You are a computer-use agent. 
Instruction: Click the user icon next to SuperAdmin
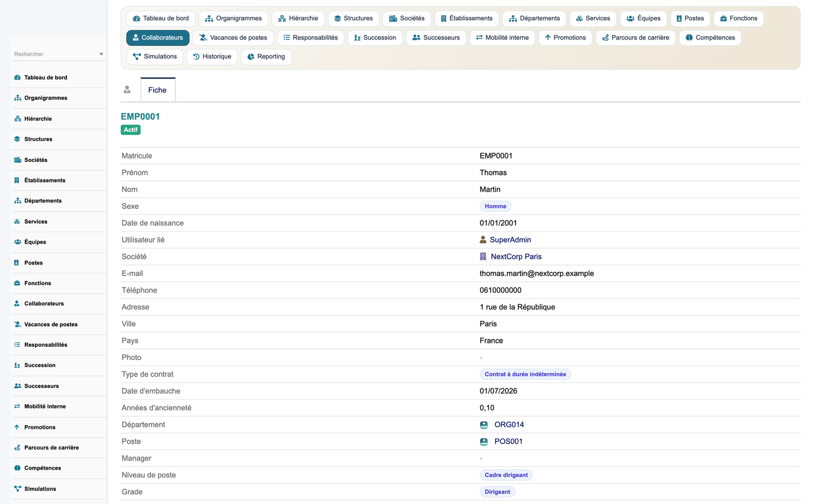pyautogui.click(x=483, y=240)
